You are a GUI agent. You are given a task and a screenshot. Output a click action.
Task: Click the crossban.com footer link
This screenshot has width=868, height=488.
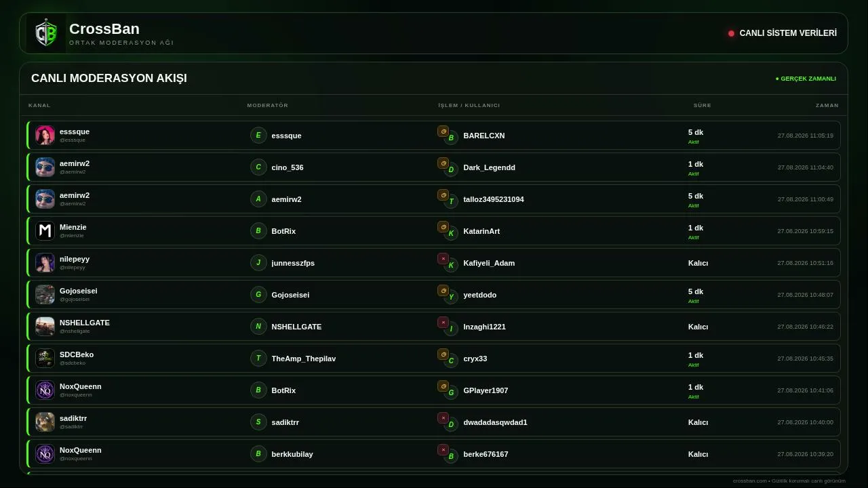tap(749, 481)
